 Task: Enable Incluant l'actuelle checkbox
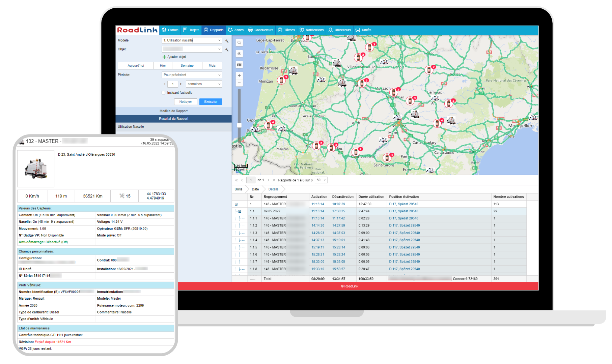point(164,93)
